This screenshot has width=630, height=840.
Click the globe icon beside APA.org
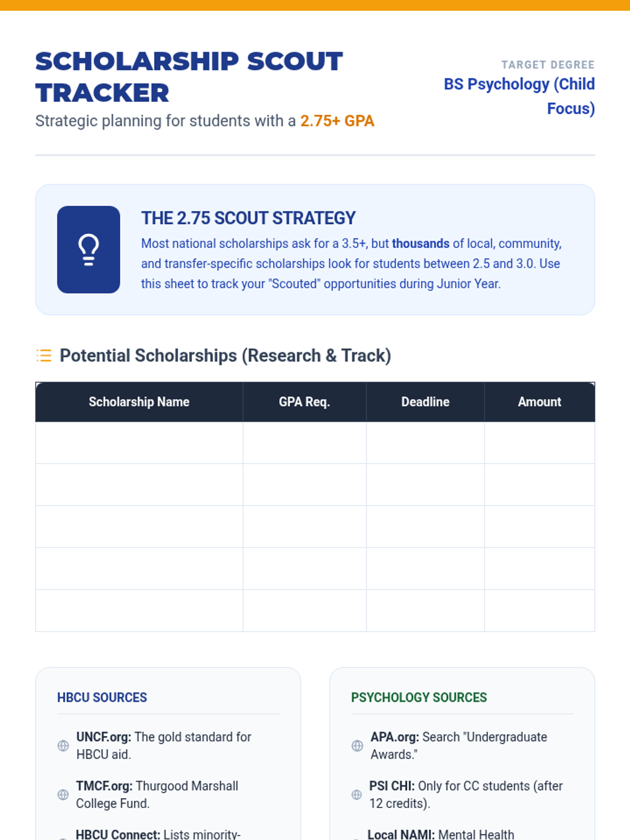tap(357, 745)
